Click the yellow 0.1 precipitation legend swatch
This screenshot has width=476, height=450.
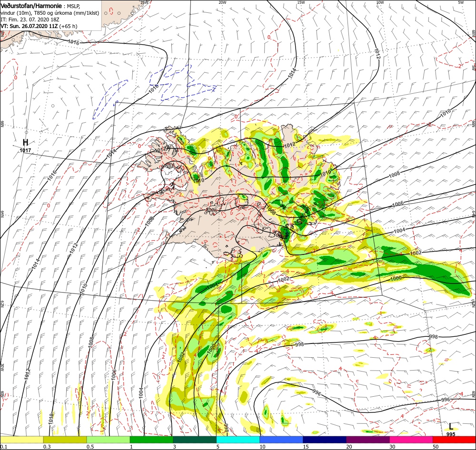pyautogui.click(x=21, y=440)
